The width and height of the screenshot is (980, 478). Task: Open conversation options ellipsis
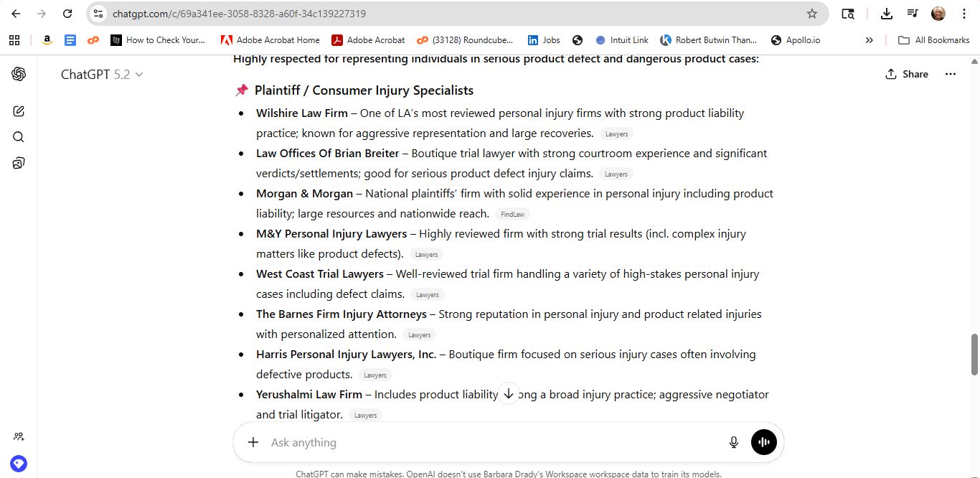(x=951, y=74)
